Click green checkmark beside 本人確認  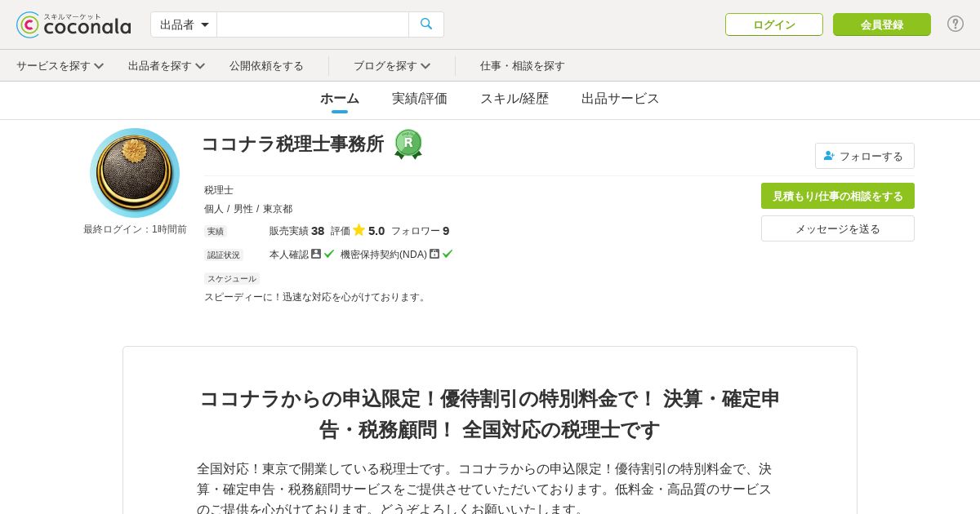329,254
